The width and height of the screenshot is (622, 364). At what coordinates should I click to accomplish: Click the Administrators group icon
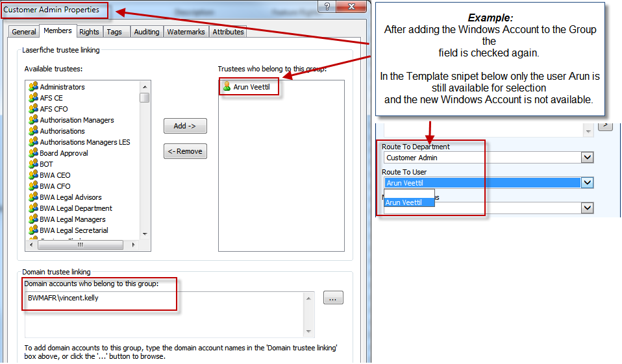(x=33, y=86)
